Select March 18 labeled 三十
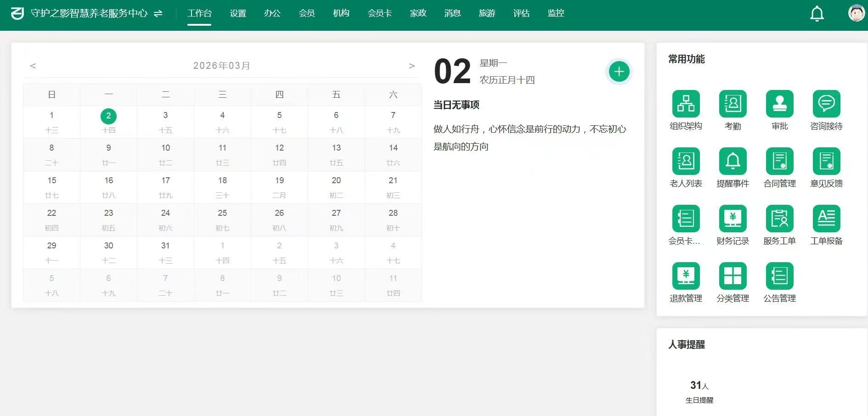Screen dimensions: 868x416 pyautogui.click(x=222, y=187)
